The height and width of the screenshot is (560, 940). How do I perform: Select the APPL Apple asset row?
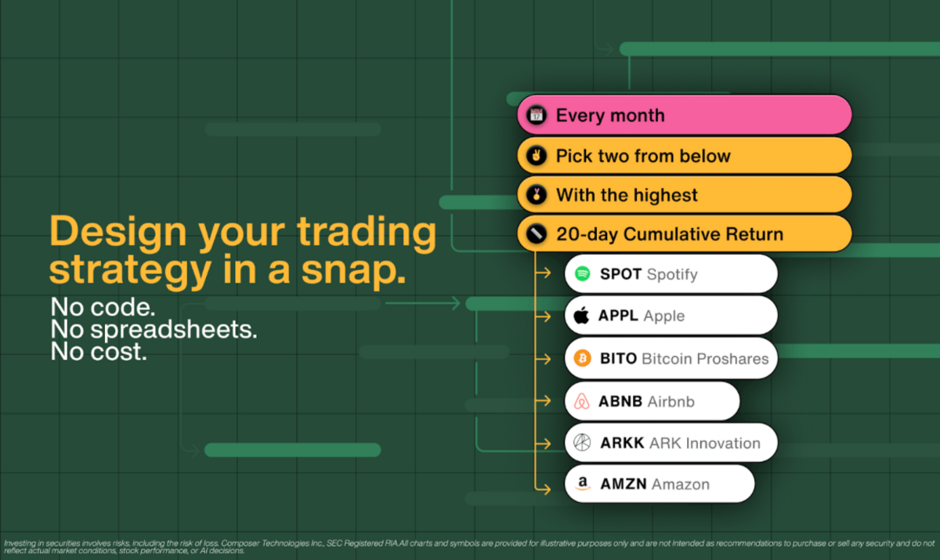click(671, 316)
